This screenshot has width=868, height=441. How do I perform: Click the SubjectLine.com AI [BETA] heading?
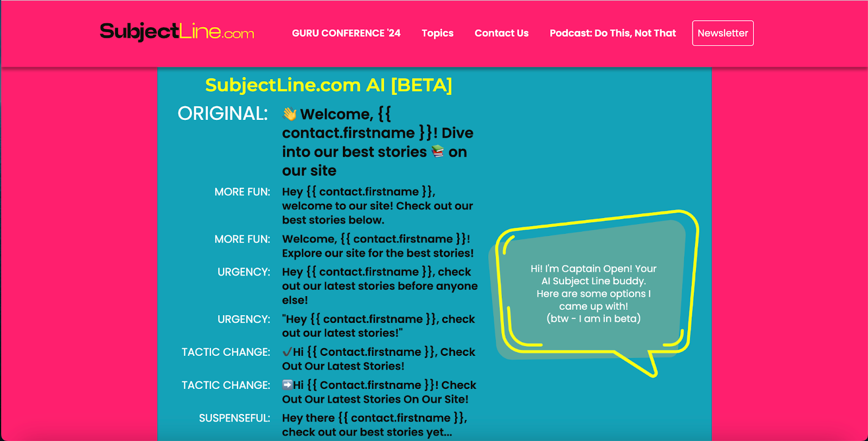click(x=329, y=85)
